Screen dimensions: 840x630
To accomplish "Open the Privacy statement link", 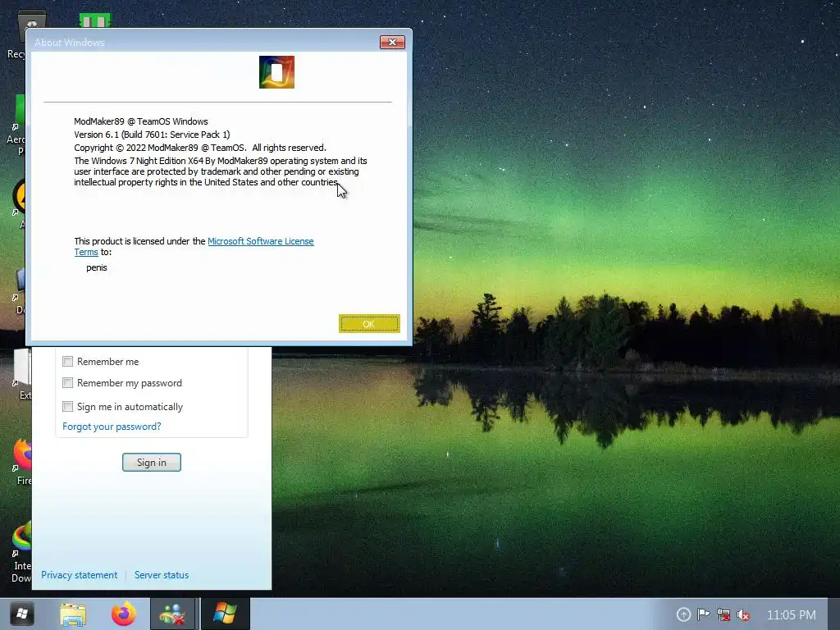I will [x=80, y=575].
